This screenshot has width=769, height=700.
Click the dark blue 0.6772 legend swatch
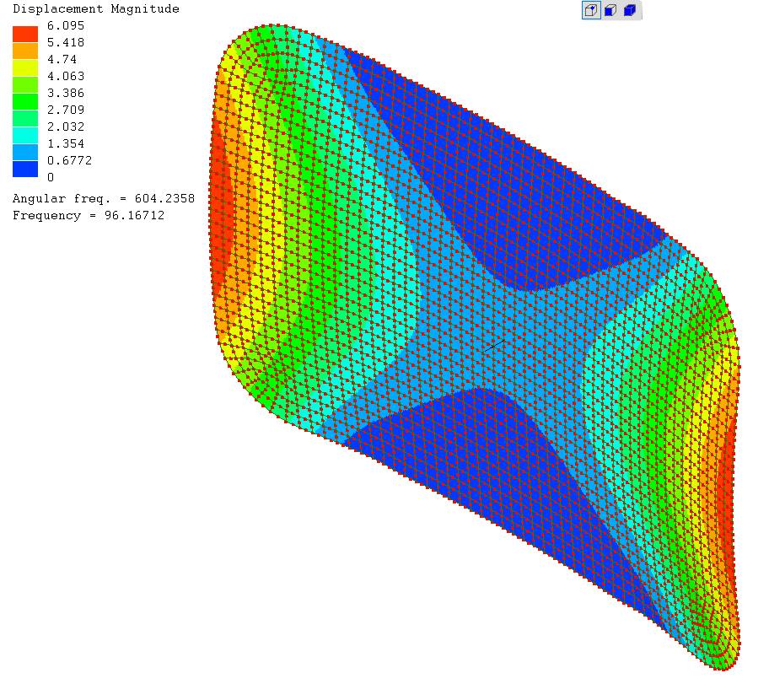click(25, 169)
